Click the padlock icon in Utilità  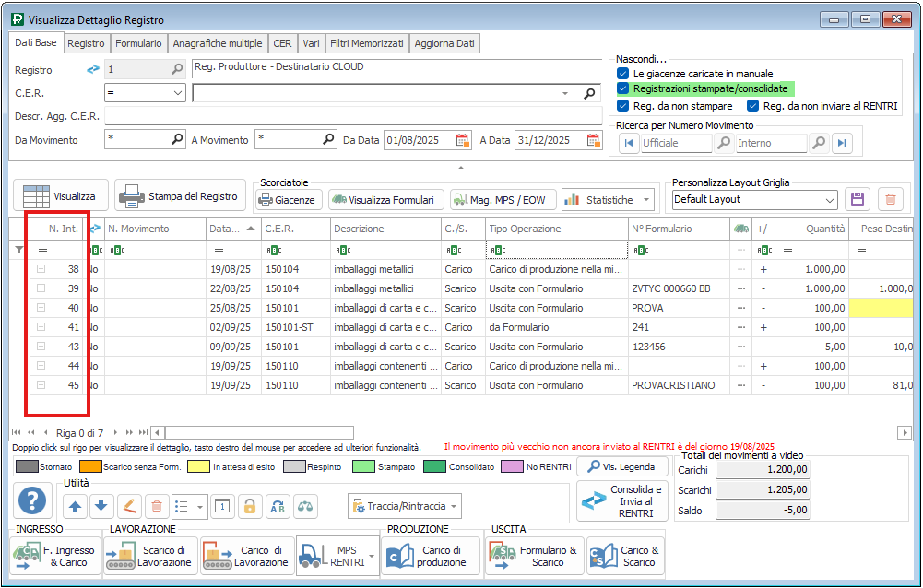click(248, 505)
